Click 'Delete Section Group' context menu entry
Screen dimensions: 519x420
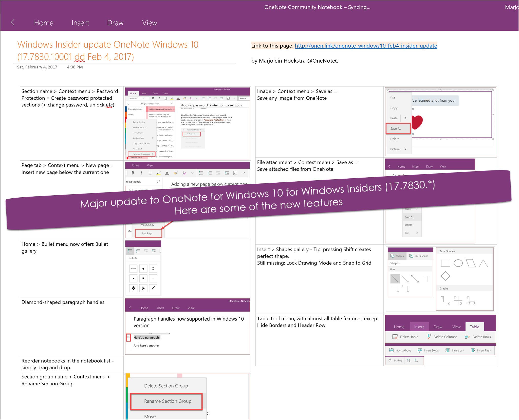click(166, 386)
